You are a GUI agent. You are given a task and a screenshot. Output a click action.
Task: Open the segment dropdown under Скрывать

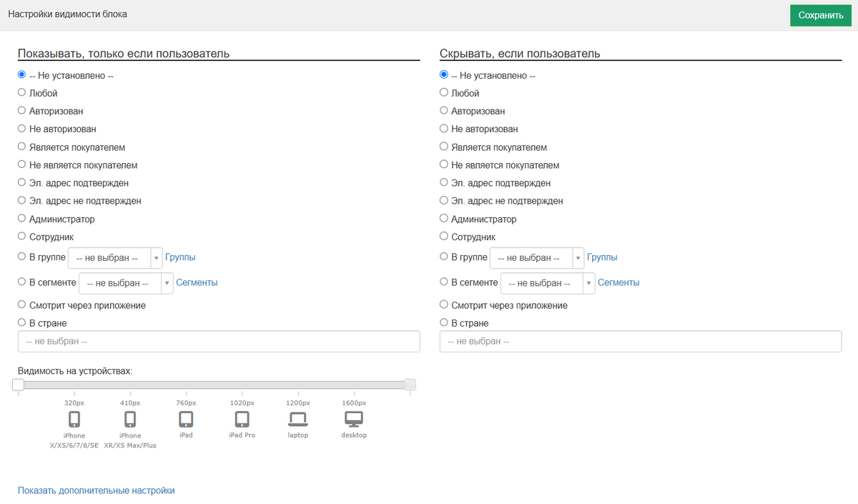pos(548,283)
